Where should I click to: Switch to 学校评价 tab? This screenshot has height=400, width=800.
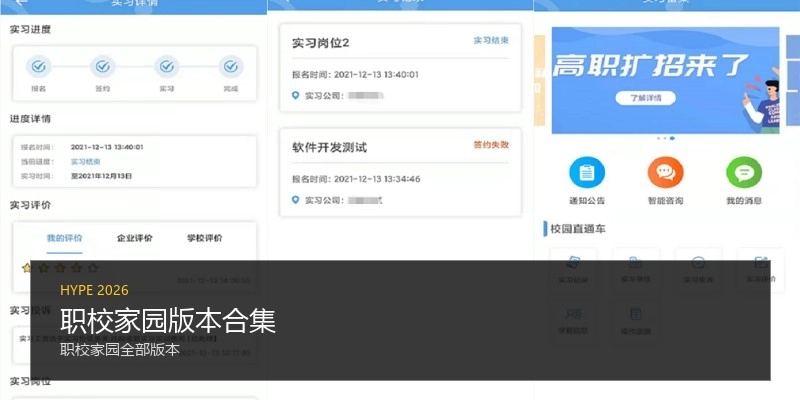(205, 238)
